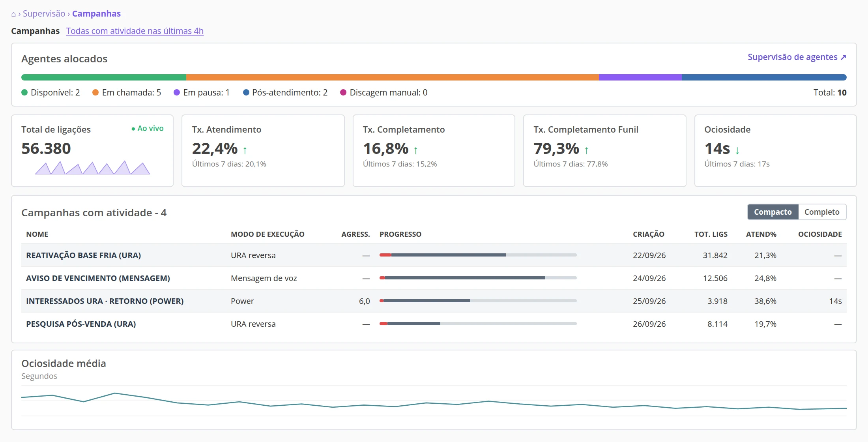Open campaign INTERESSADOS URA · RETORNO (POWER)
The image size is (868, 442).
[x=105, y=301]
